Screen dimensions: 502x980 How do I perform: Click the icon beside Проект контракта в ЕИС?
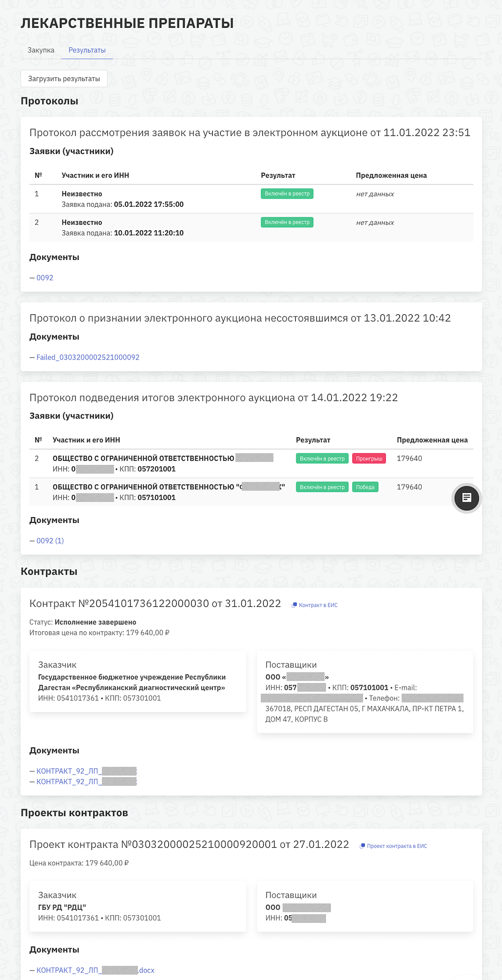tap(362, 846)
